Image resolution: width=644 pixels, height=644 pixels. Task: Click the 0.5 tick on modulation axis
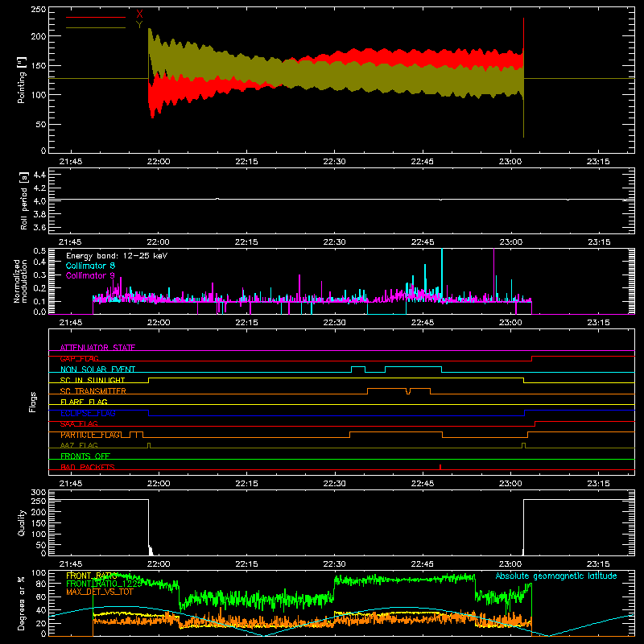pos(39,251)
